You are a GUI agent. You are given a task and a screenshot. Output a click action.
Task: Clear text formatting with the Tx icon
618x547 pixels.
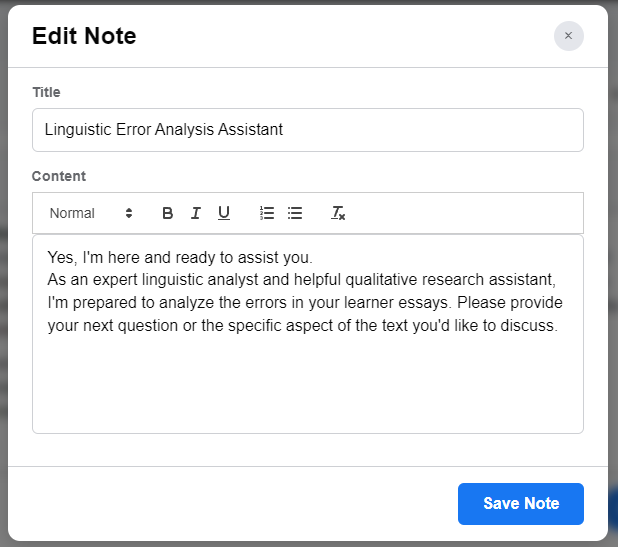tap(339, 213)
